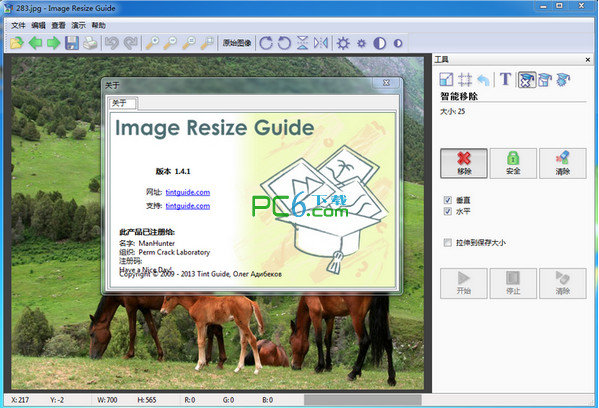Screen dimensions: 599x408
Task: Go to next image with right green arrow
Action: click(53, 43)
